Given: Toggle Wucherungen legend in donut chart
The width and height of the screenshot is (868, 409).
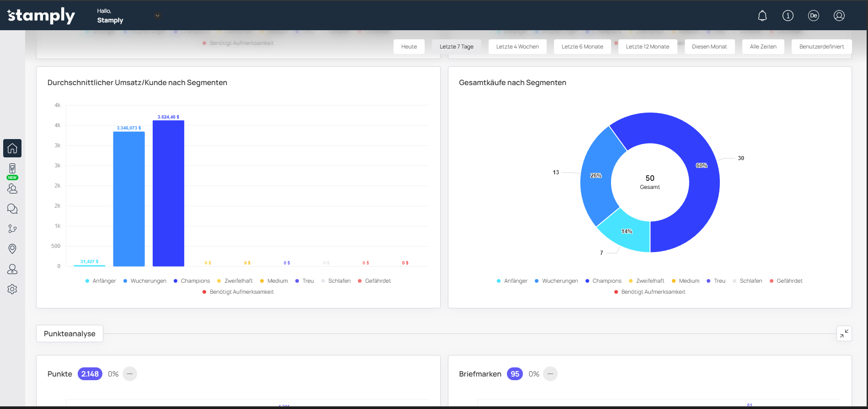Looking at the screenshot, I should [x=556, y=281].
